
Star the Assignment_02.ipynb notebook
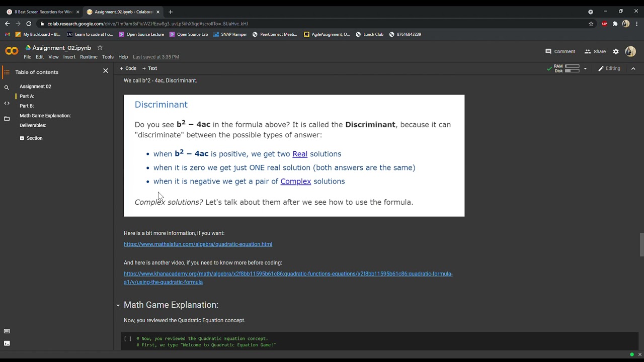[100, 48]
